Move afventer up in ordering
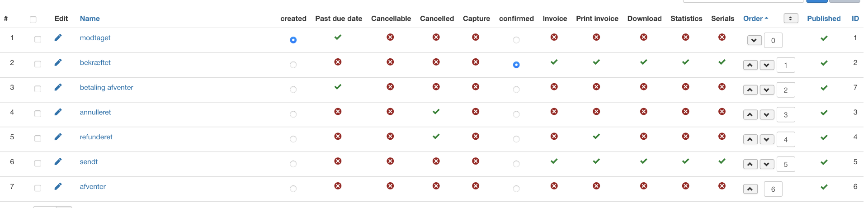The width and height of the screenshot is (868, 208). [750, 189]
